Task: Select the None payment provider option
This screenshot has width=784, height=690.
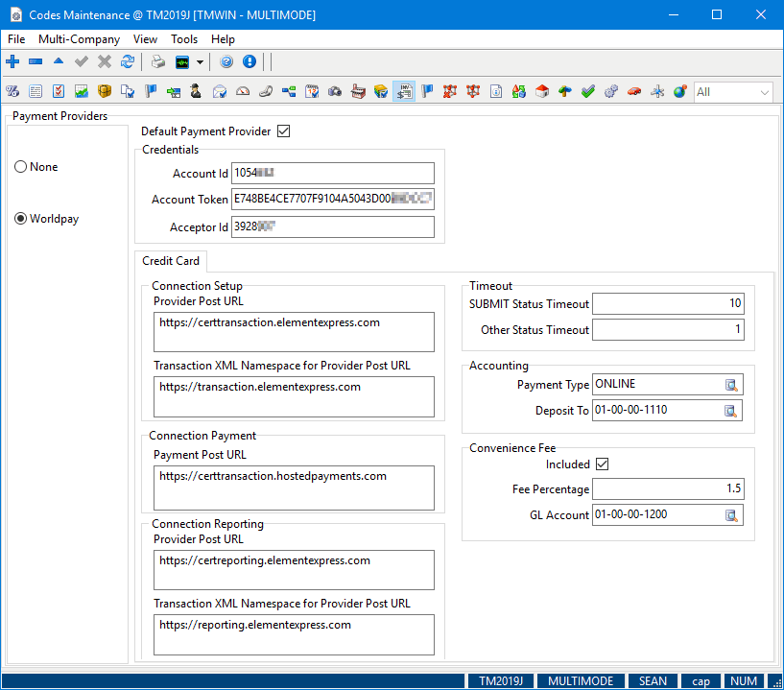Action: pos(21,167)
